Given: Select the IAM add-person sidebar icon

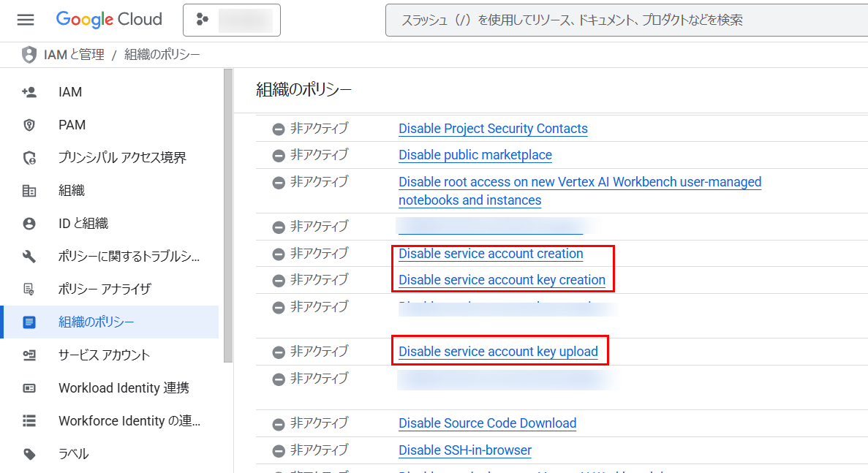Looking at the screenshot, I should [29, 92].
